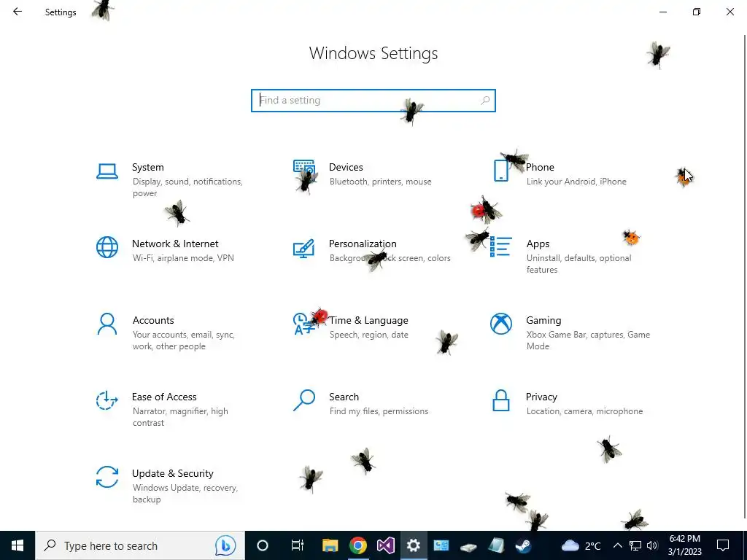747x560 pixels.
Task: Click 'Location, camera, microphone' description
Action: 584,411
